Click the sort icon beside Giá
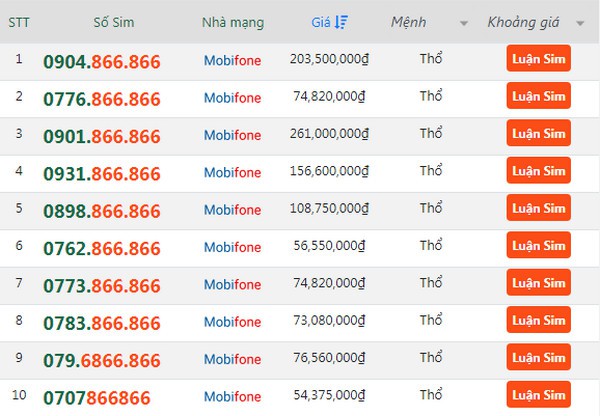The width and height of the screenshot is (600, 416). 341,21
